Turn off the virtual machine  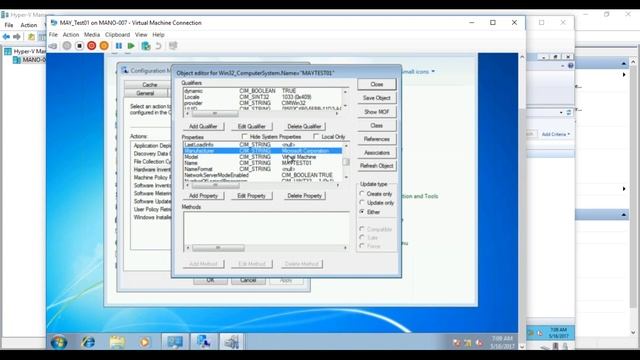pos(80,46)
